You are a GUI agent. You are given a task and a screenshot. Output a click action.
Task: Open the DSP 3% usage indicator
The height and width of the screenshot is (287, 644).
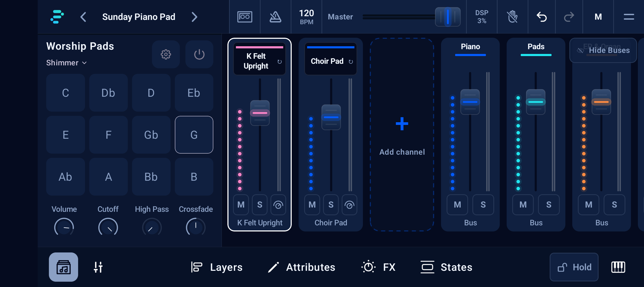482,17
